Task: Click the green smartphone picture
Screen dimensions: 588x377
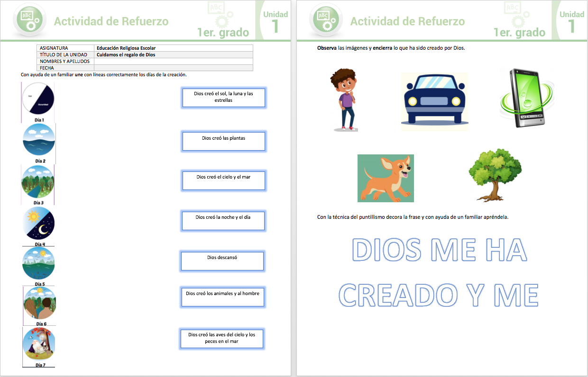Action: 525,99
